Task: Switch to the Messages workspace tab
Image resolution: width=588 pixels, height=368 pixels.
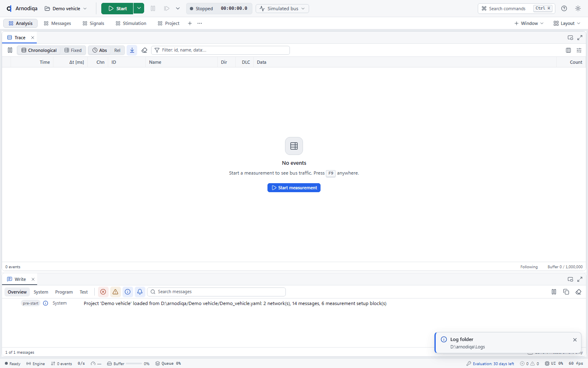Action: [58, 23]
